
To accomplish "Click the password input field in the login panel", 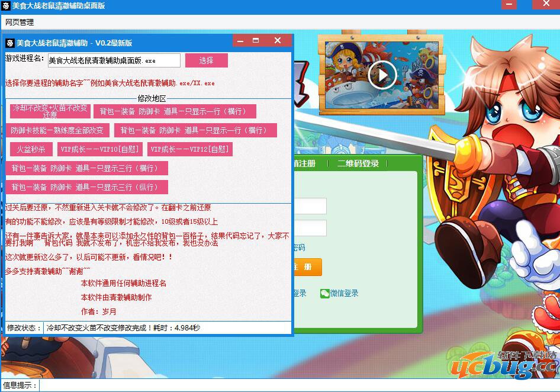I will (x=310, y=228).
